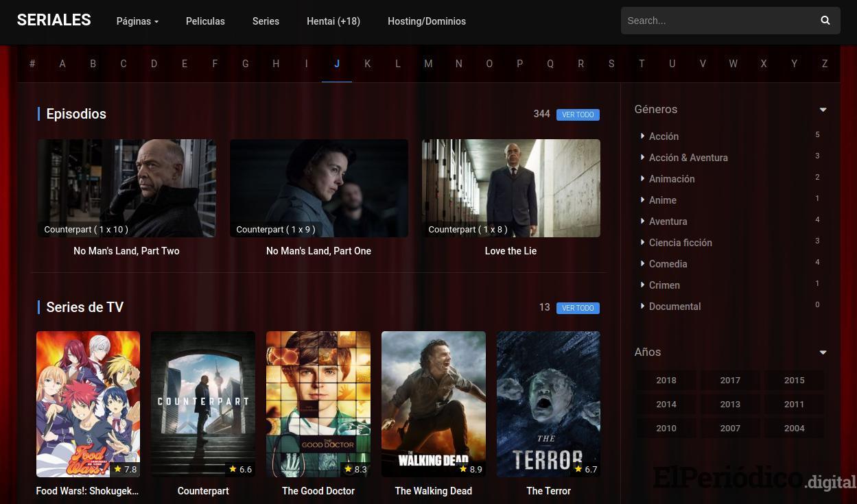Click The Good Doctor title link

point(318,491)
